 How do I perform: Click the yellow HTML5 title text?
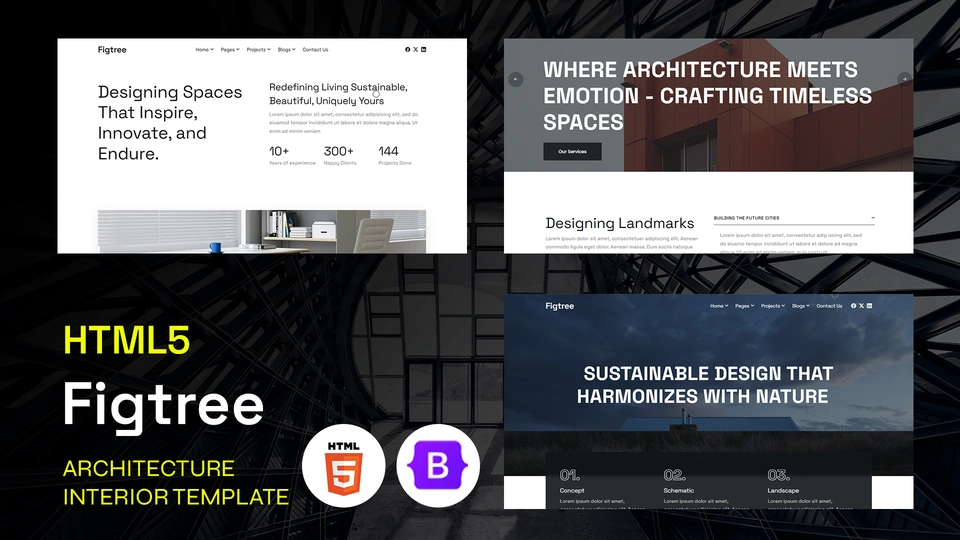click(127, 340)
